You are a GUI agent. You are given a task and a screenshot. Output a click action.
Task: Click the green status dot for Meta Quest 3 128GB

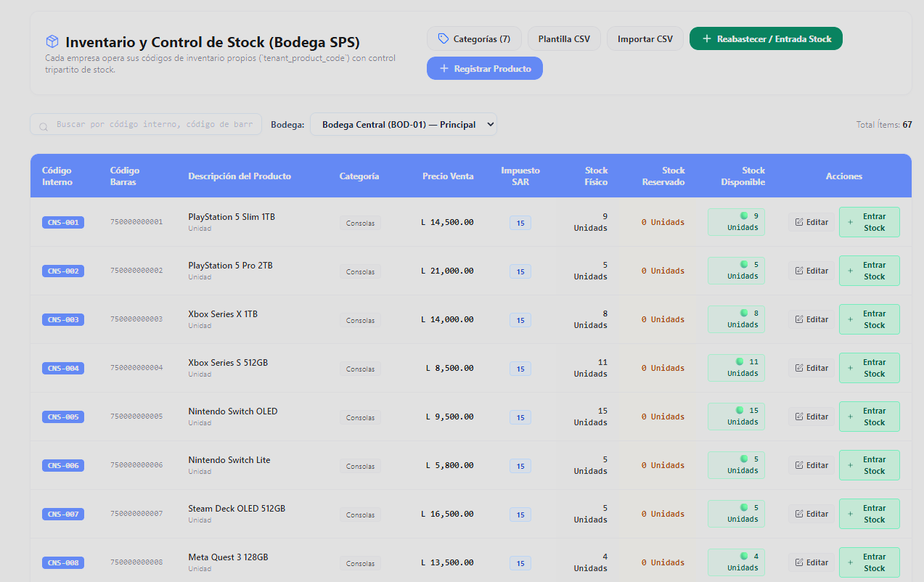tap(743, 556)
